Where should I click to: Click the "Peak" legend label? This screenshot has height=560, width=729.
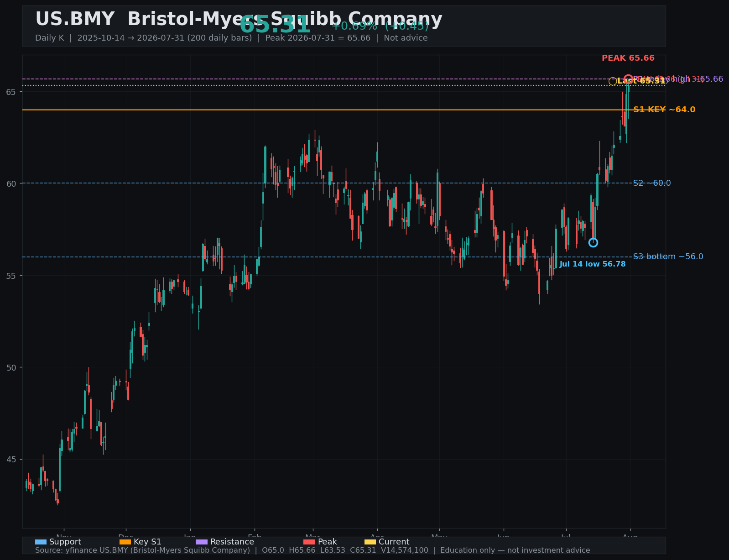coord(327,542)
